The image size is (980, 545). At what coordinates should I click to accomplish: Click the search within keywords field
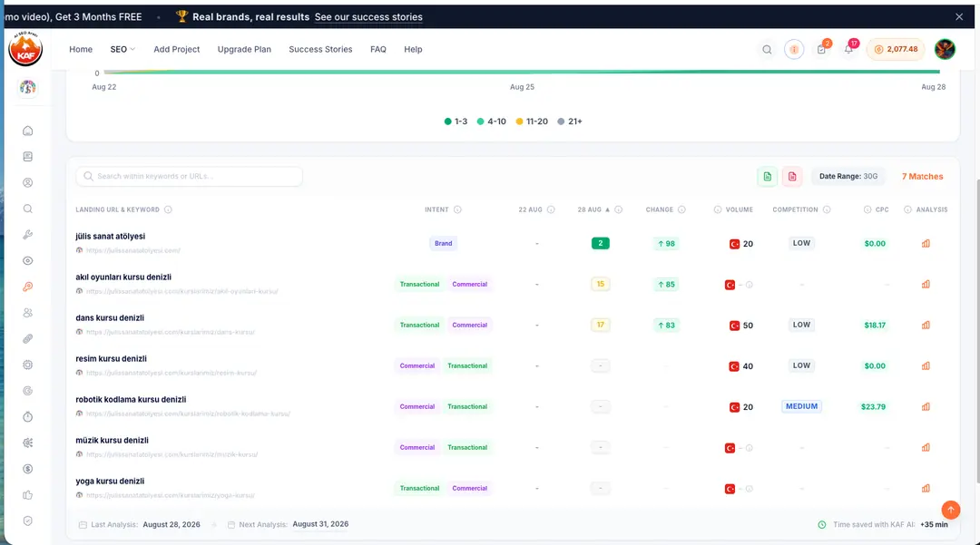[x=190, y=177]
